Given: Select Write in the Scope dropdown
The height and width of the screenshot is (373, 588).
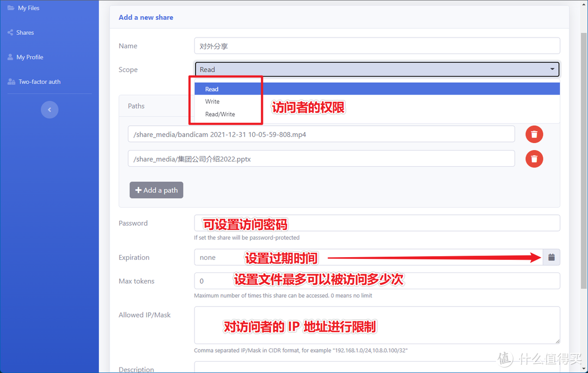Looking at the screenshot, I should point(212,101).
